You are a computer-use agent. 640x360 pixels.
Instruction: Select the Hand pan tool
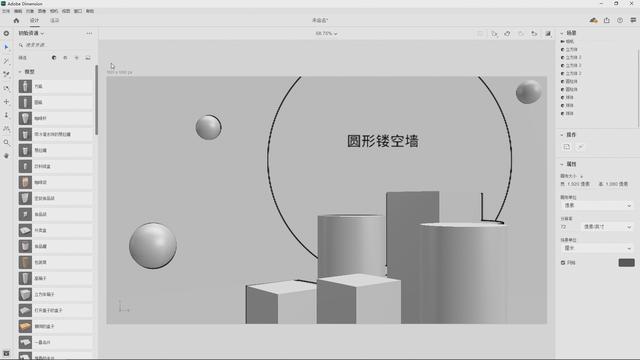coord(6,156)
